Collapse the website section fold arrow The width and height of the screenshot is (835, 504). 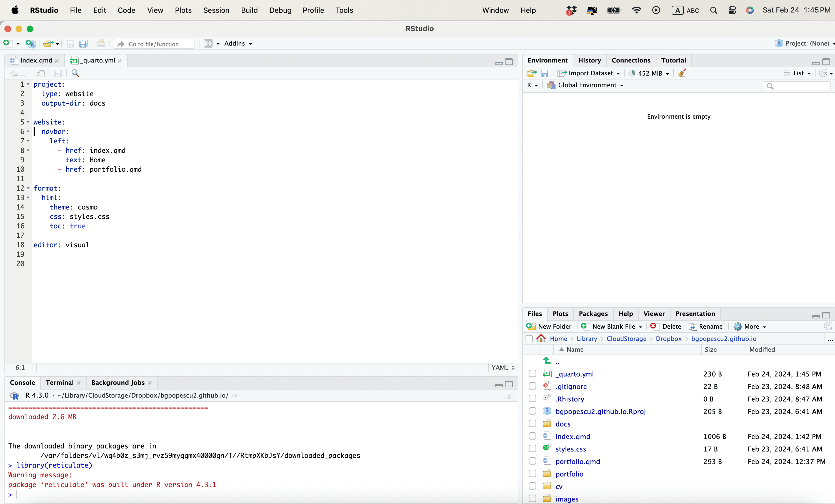point(28,122)
